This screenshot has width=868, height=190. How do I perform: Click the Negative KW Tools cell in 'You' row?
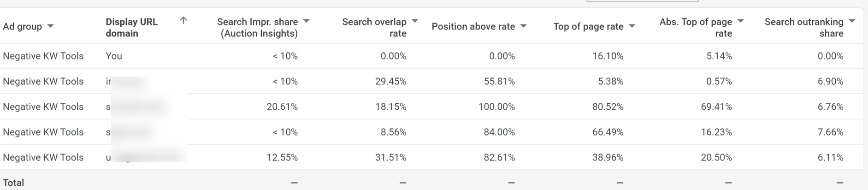click(43, 56)
